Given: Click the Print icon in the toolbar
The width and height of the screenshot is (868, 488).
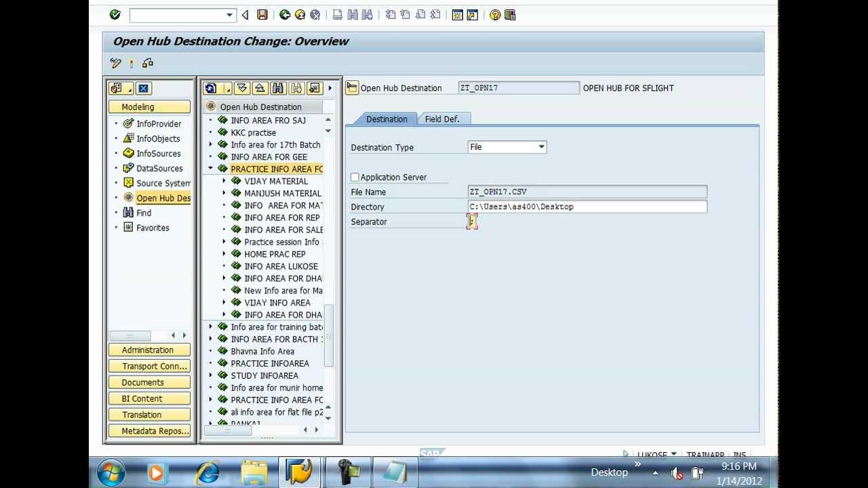Looking at the screenshot, I should coord(337,14).
